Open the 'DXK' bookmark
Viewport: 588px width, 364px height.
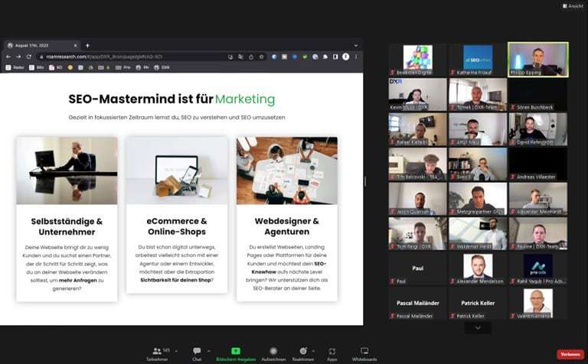pyautogui.click(x=163, y=68)
